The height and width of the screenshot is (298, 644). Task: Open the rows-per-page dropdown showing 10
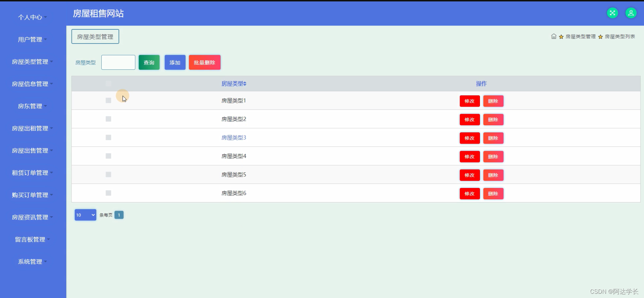85,215
